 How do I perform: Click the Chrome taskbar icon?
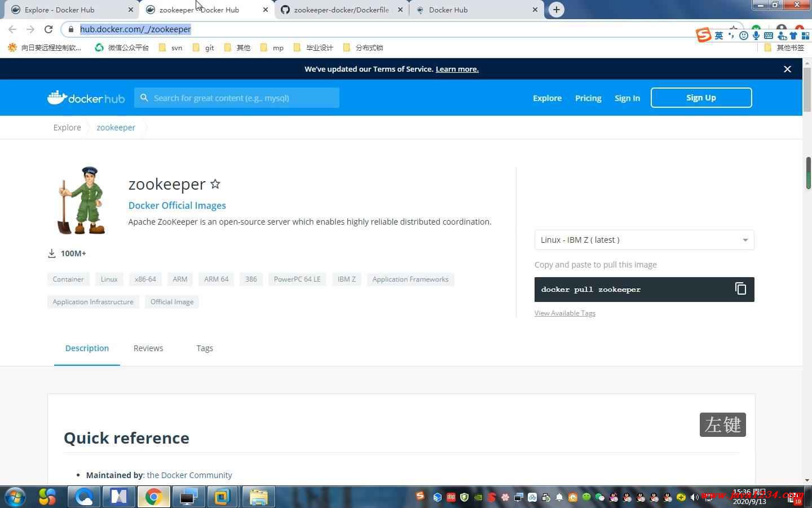[x=153, y=497]
